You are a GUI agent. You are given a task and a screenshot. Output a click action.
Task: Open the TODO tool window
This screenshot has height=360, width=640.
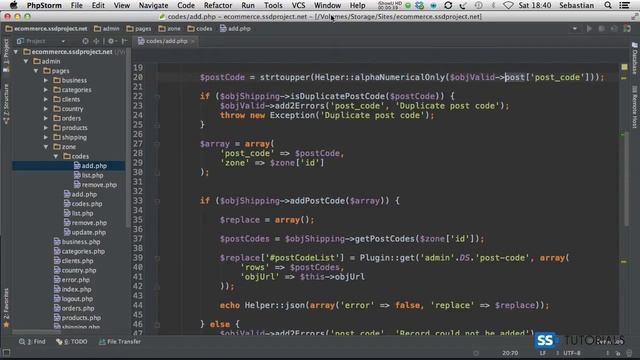click(71, 342)
